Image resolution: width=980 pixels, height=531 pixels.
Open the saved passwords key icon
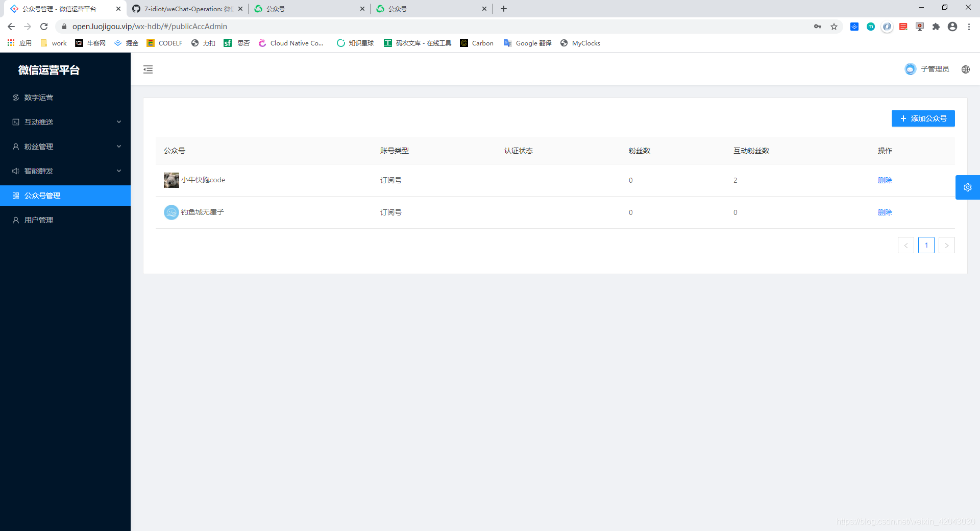[x=818, y=27]
